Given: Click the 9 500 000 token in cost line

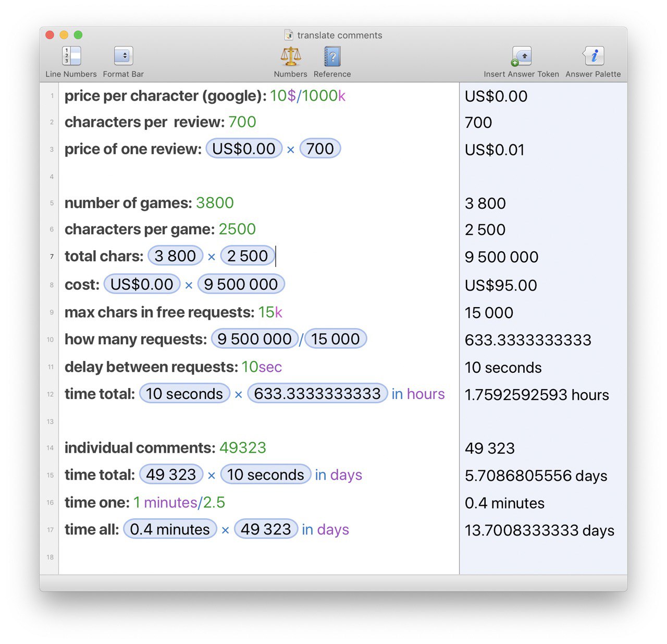Looking at the screenshot, I should (241, 284).
